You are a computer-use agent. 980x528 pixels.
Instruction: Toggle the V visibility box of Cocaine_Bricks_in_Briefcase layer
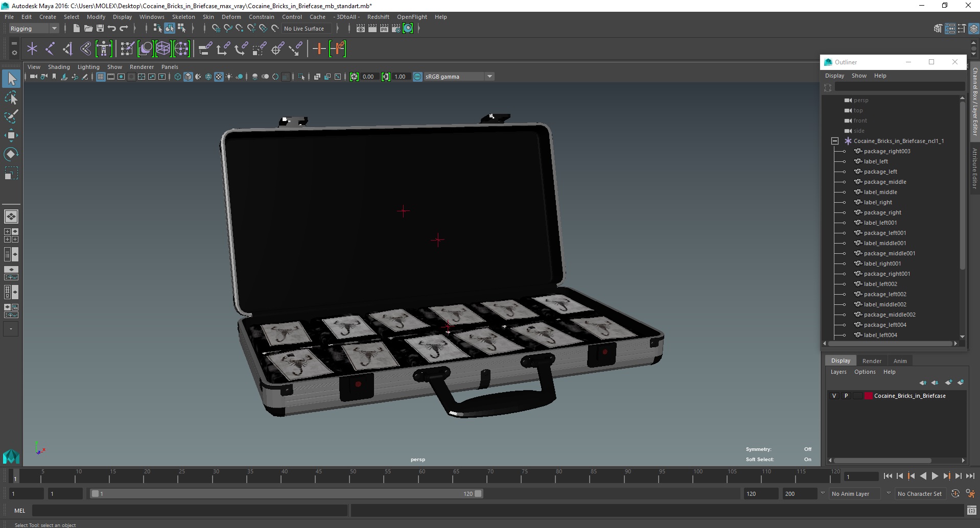834,396
